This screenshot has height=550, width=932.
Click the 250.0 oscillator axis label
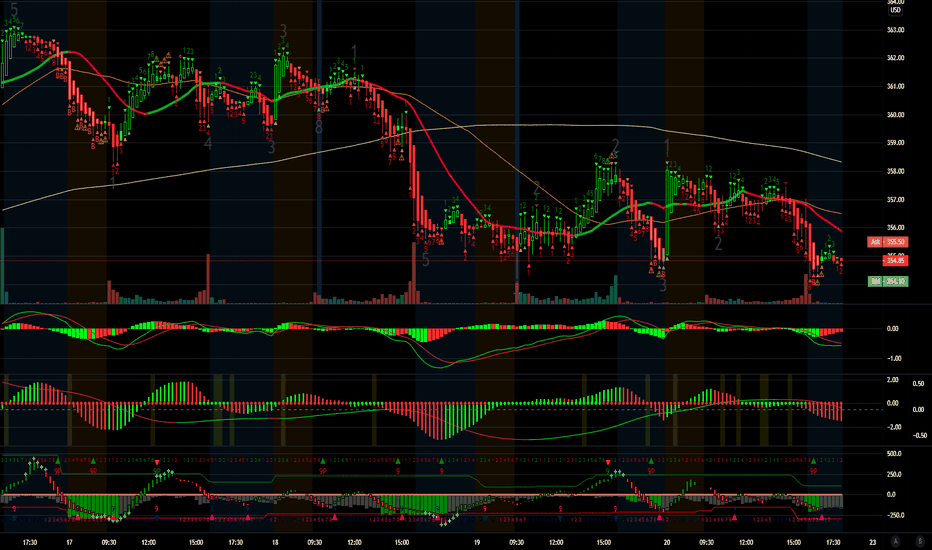coord(895,474)
